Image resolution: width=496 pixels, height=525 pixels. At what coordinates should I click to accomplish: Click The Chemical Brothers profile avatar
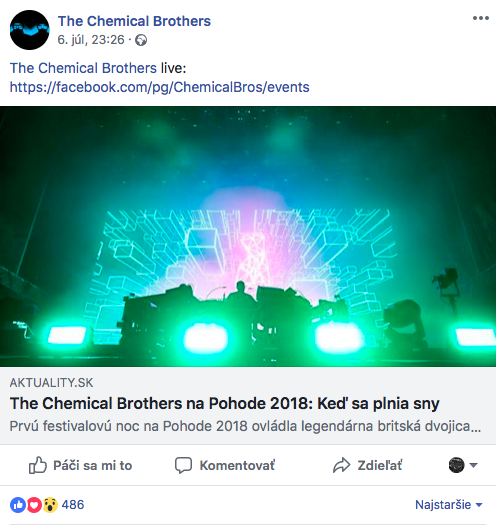coord(29,30)
